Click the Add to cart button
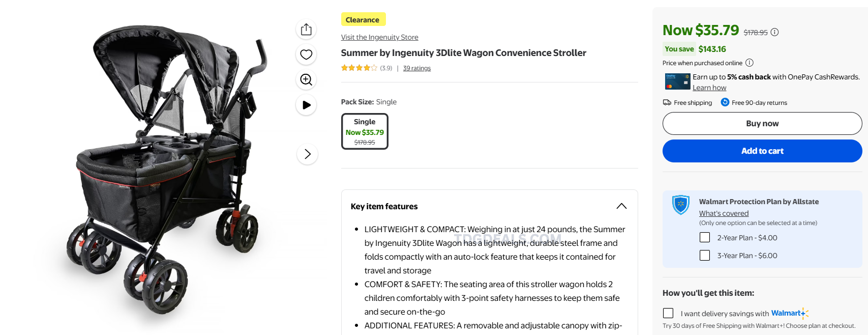Image resolution: width=868 pixels, height=335 pixels. coord(762,151)
